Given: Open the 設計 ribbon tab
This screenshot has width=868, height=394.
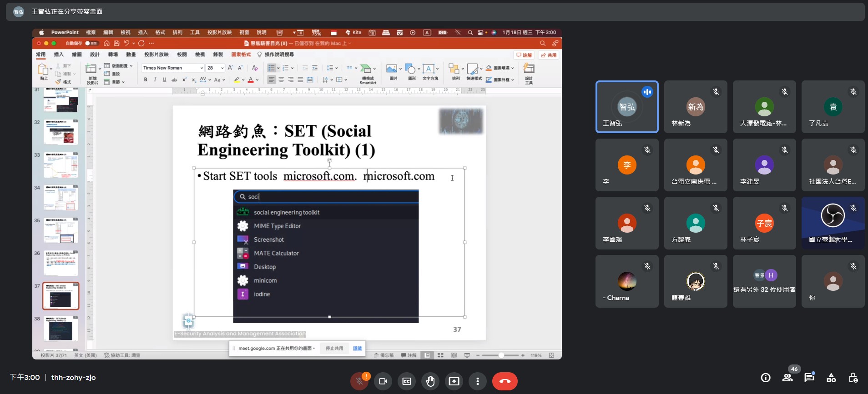Looking at the screenshot, I should coord(95,55).
